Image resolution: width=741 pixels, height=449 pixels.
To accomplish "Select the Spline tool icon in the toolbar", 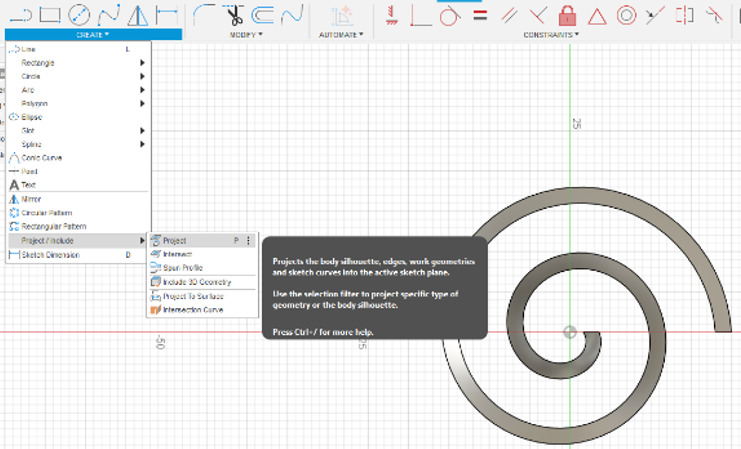I will point(109,15).
